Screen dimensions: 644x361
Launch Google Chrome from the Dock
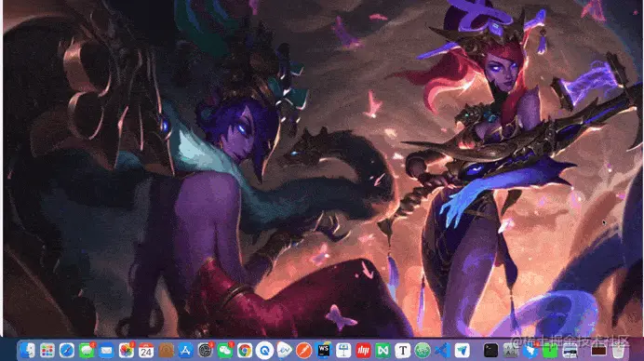245,351
